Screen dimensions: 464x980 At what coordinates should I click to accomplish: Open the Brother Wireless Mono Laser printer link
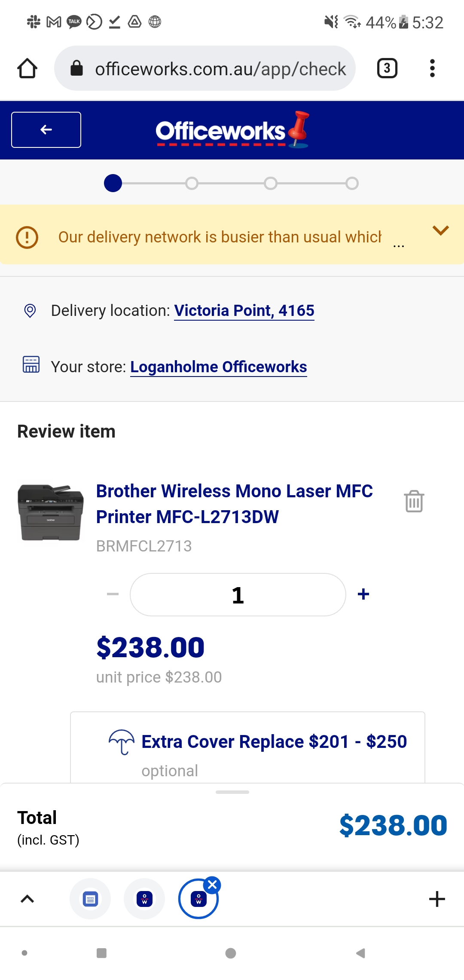[234, 504]
